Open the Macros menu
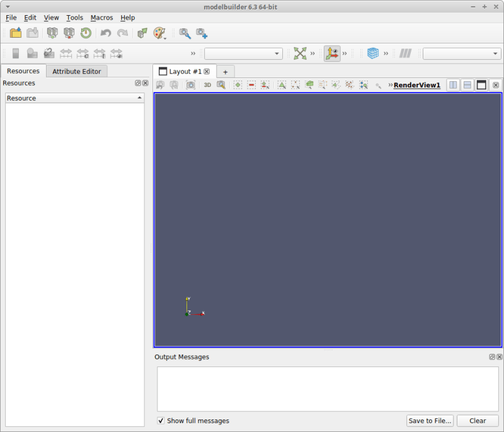Viewport: 504px width, 432px height. click(x=101, y=17)
